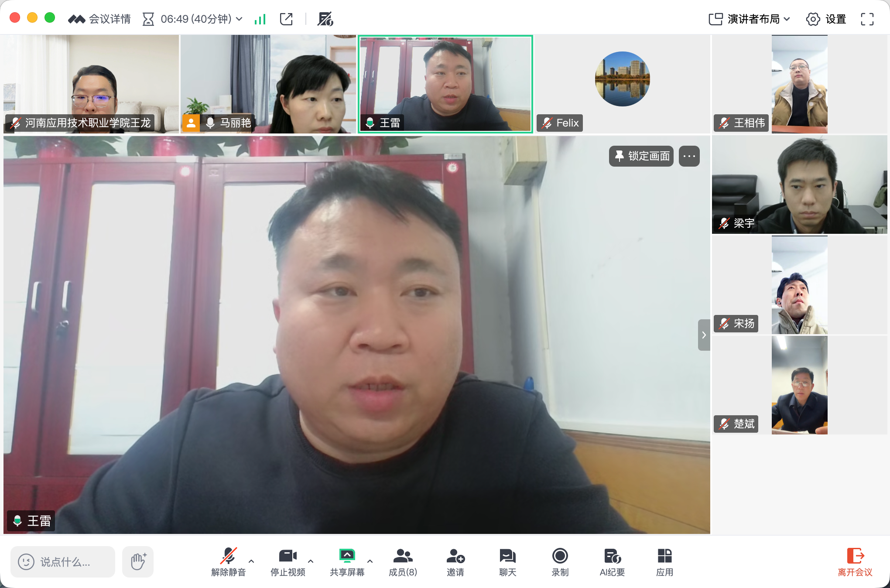Image resolution: width=890 pixels, height=588 pixels.
Task: Open 设置 settings
Action: click(x=826, y=19)
